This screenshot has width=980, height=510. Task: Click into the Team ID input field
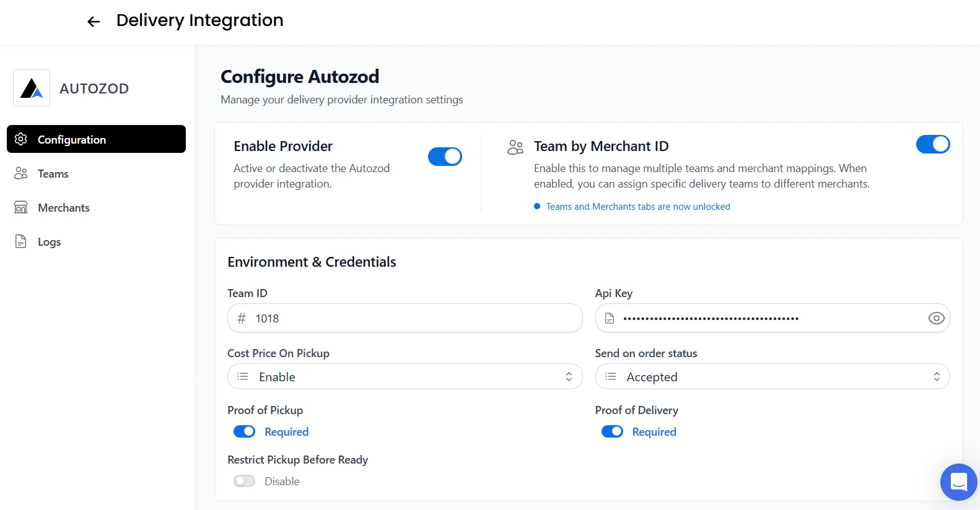point(405,318)
